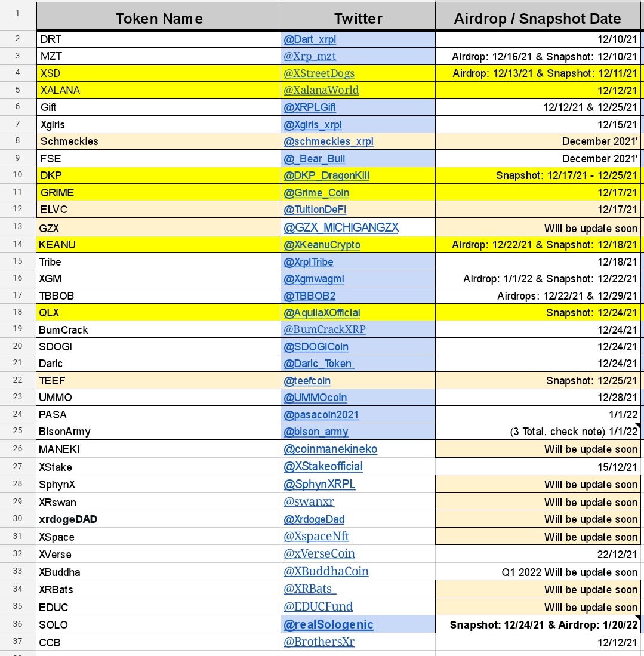
Task: Open the @SphynXRPL link
Action: [319, 484]
